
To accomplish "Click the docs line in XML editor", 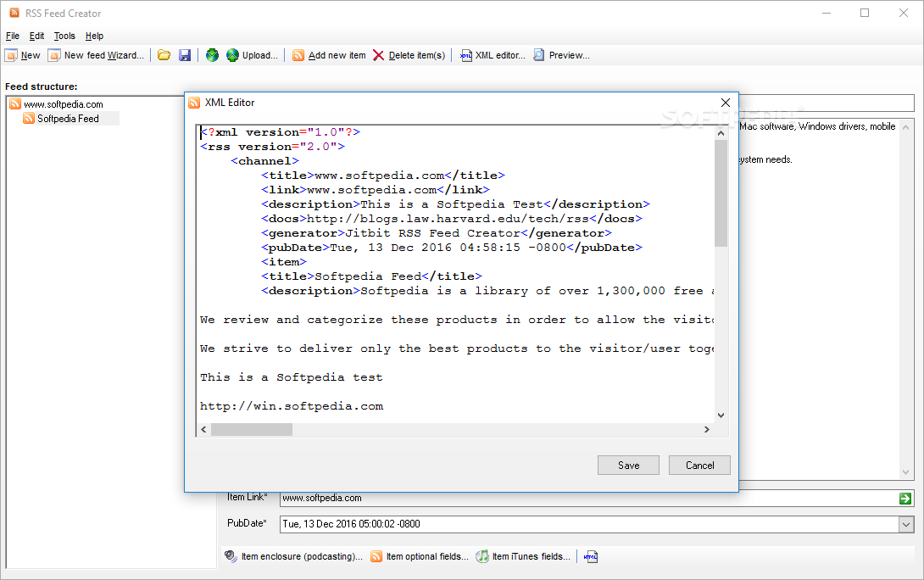I will 451,219.
